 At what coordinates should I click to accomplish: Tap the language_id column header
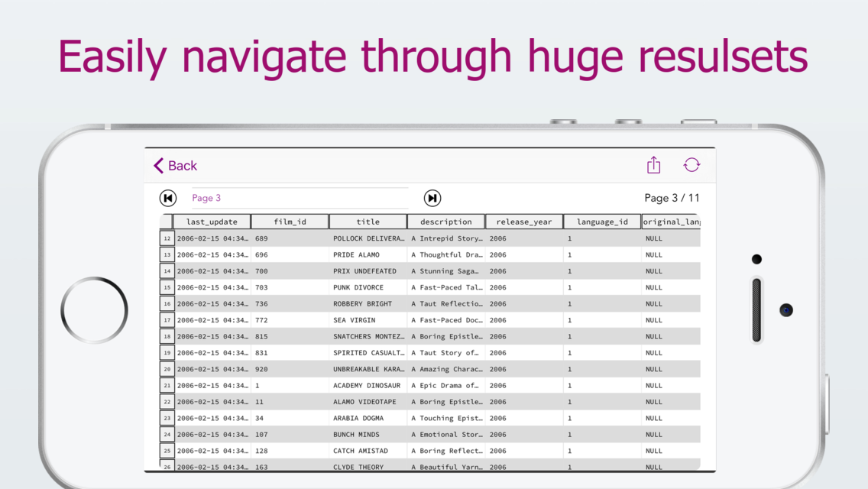[x=601, y=222]
